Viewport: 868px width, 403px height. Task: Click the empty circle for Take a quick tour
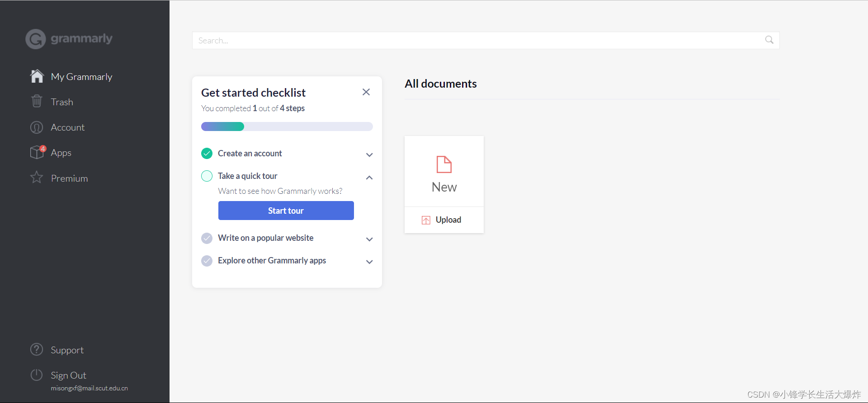[207, 176]
